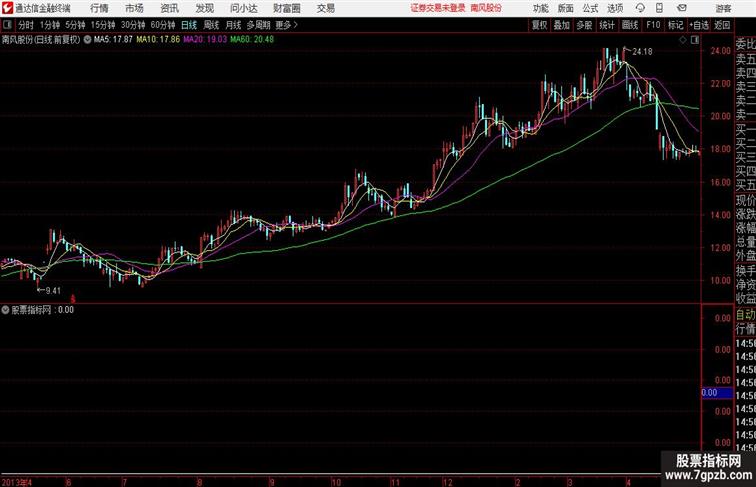The image size is (756, 487).
Task: Open the 股票指标网 sub-indicator dropdown arrow
Action: pyautogui.click(x=5, y=310)
